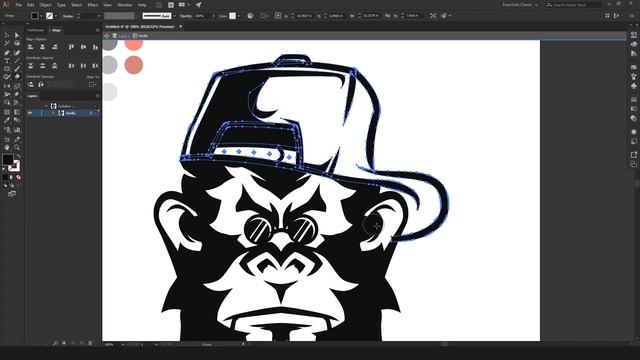Switch to the Pathfinder tab

point(36,30)
